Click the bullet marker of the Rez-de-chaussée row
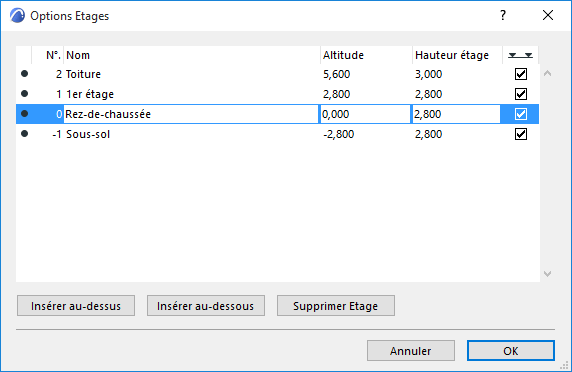 point(24,114)
